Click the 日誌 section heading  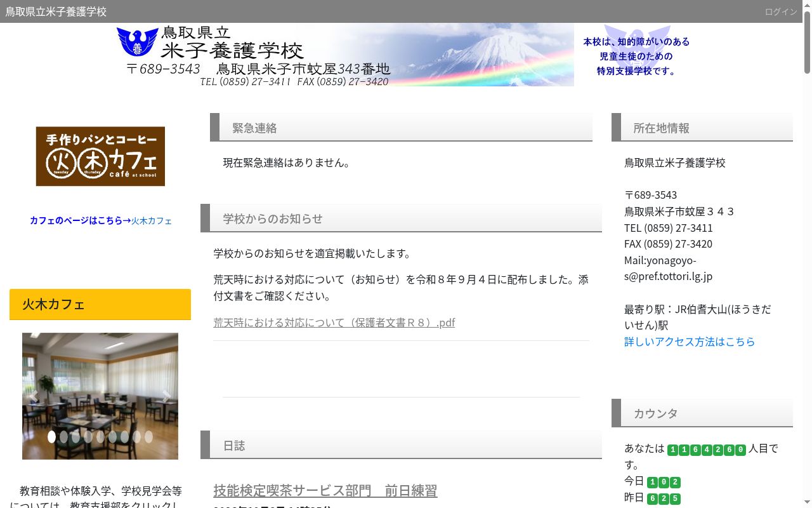tap(401, 445)
